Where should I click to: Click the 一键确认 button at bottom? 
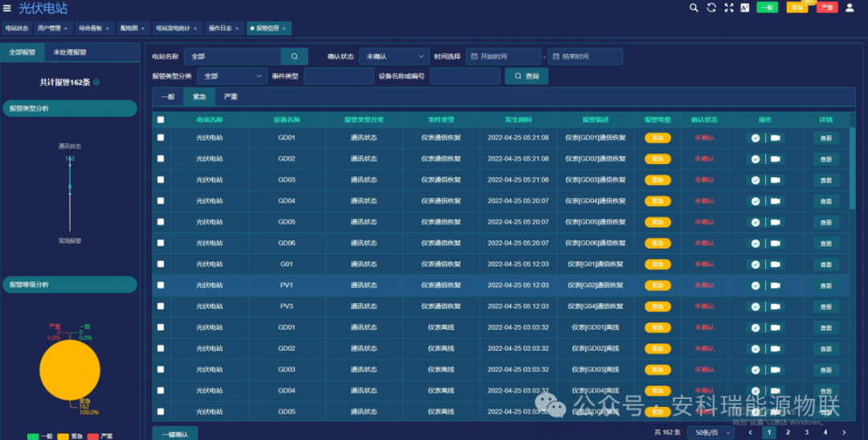(x=174, y=434)
